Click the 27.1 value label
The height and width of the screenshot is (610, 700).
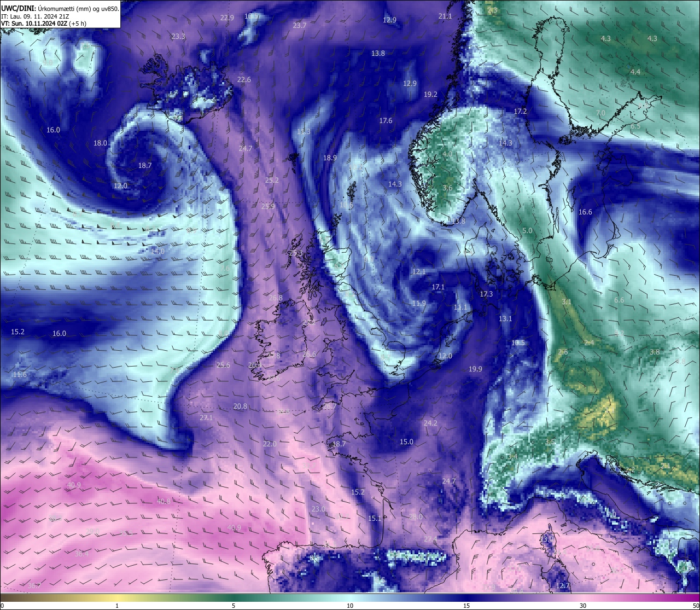pos(206,418)
